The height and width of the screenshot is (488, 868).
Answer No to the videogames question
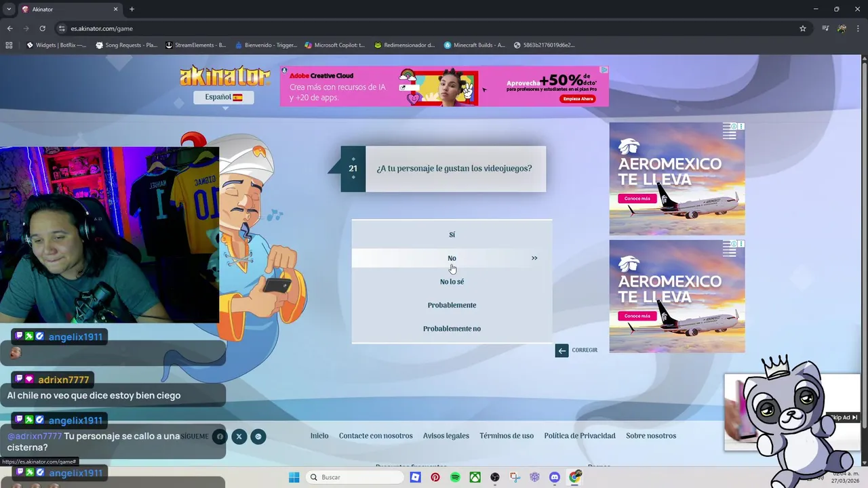tap(452, 258)
